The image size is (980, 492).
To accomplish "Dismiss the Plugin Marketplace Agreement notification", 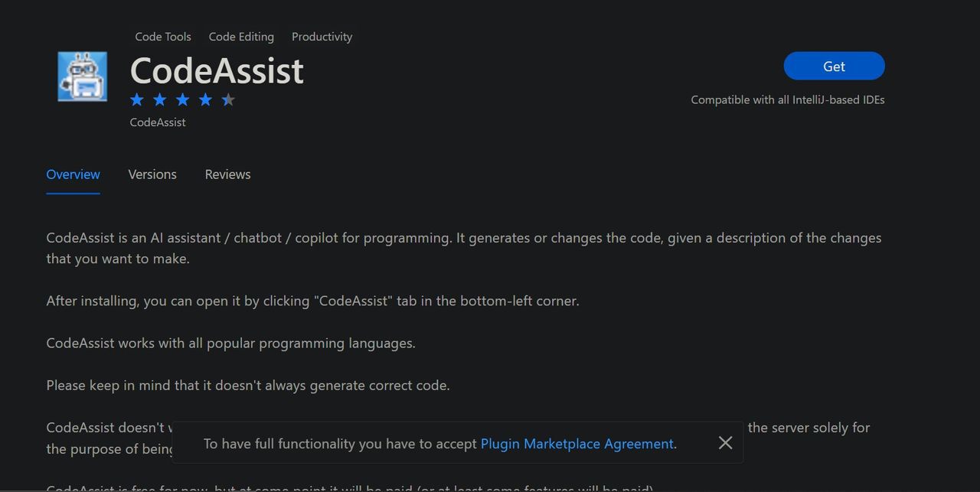I will pyautogui.click(x=725, y=442).
